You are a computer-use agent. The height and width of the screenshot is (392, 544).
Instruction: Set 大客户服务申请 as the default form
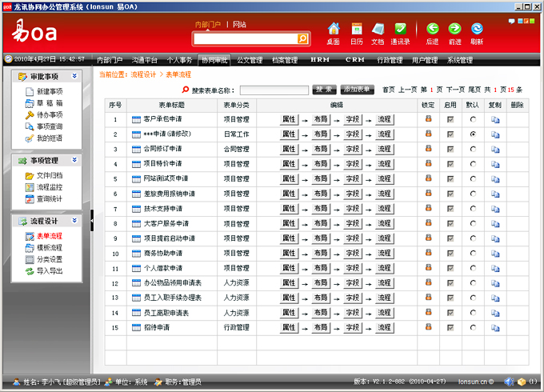pos(473,223)
